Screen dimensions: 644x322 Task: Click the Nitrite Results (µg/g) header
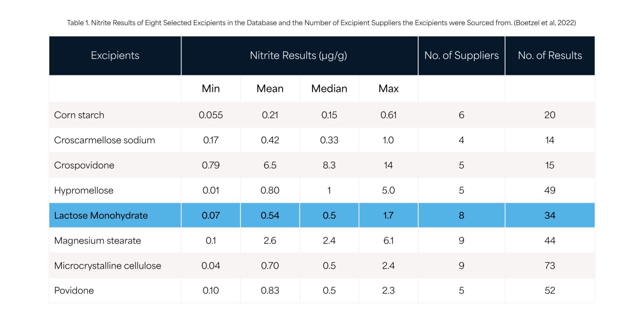[298, 56]
